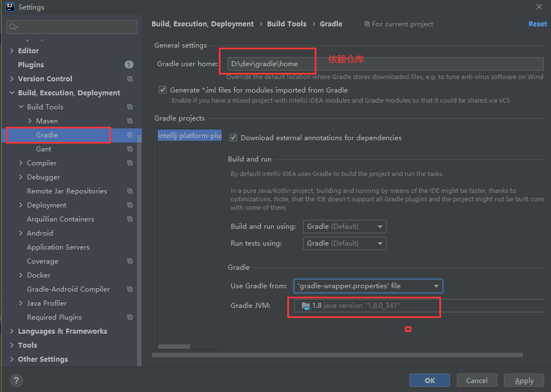551x392 pixels.
Task: Click the JDK folder icon in Gradle JVM
Action: (x=306, y=306)
